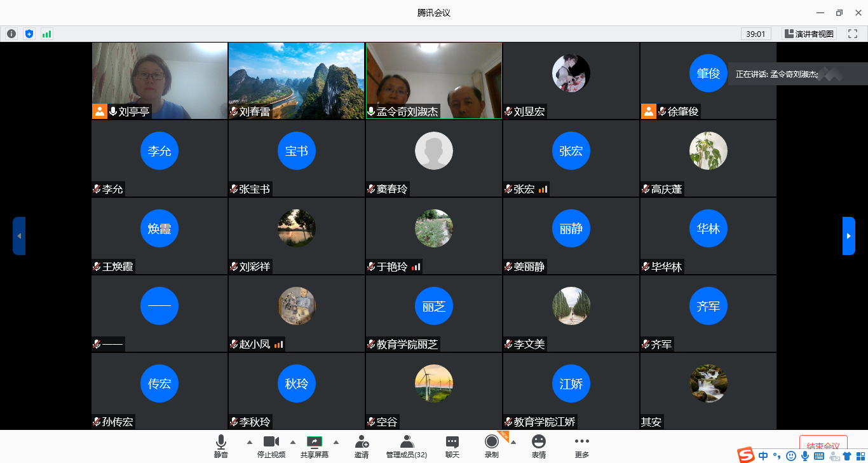Viewport: 868px width, 463px height.
Task: Open the 更多 menu
Action: coord(582,446)
